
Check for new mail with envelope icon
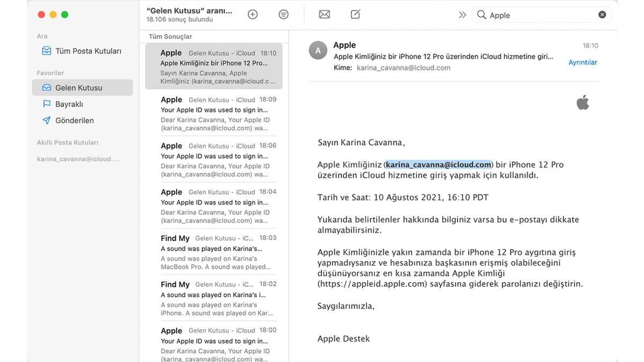(324, 14)
